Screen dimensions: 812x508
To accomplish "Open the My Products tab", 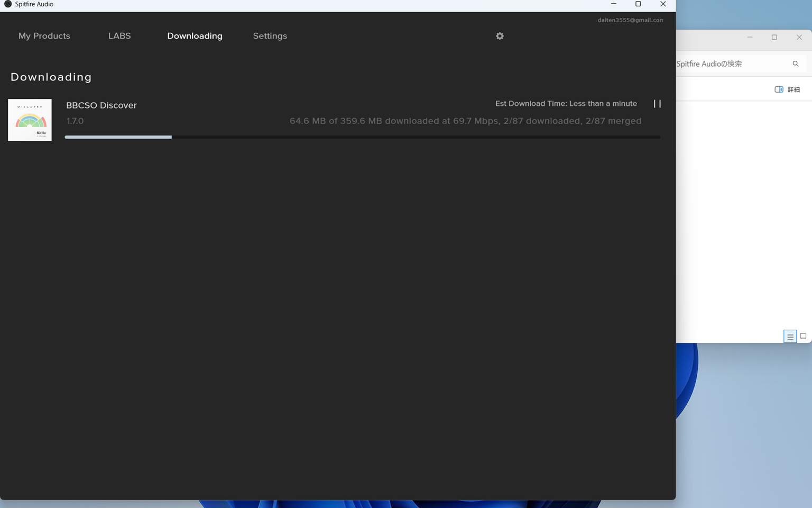I will coord(44,36).
